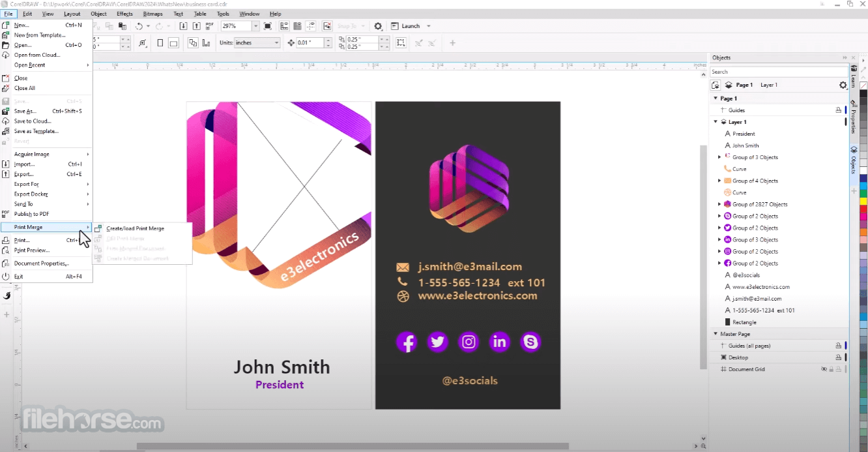868x452 pixels.
Task: Toggle Show Guidelines in the toolbar
Action: pyautogui.click(x=310, y=26)
